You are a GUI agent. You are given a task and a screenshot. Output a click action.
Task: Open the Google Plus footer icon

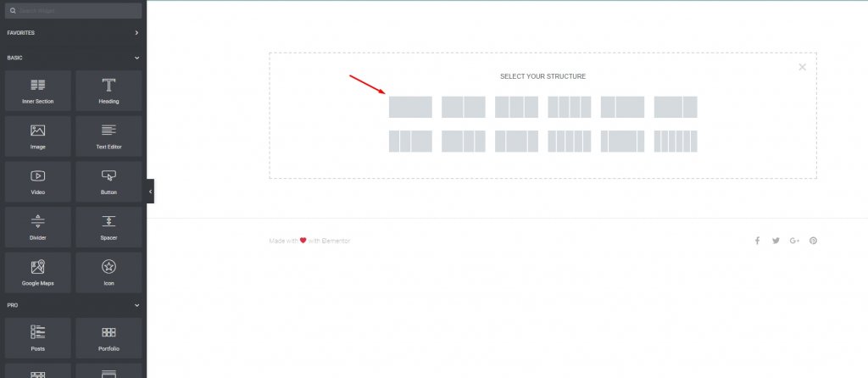(794, 241)
